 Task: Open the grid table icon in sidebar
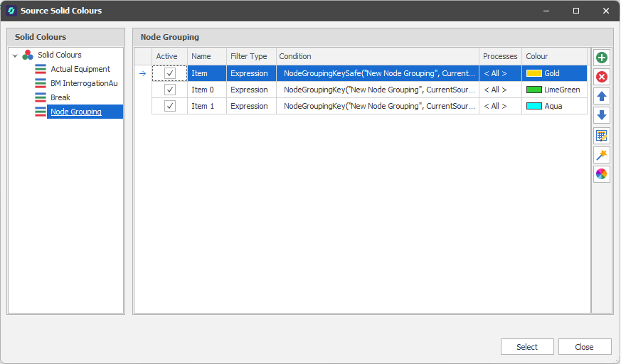pos(602,136)
